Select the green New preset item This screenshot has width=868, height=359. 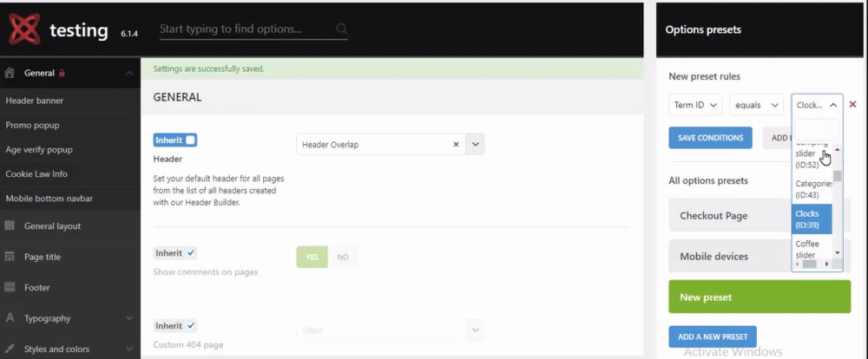759,297
